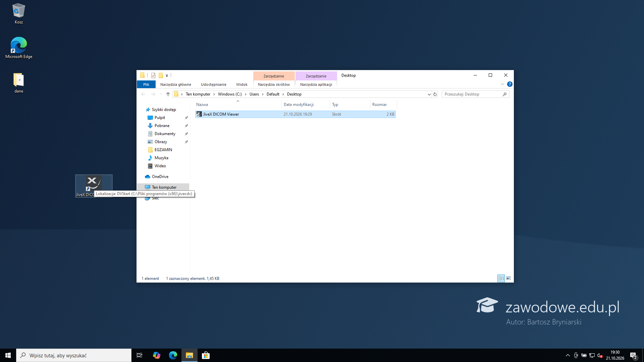Image resolution: width=644 pixels, height=362 pixels.
Task: Switch to details view icon
Action: click(501, 278)
